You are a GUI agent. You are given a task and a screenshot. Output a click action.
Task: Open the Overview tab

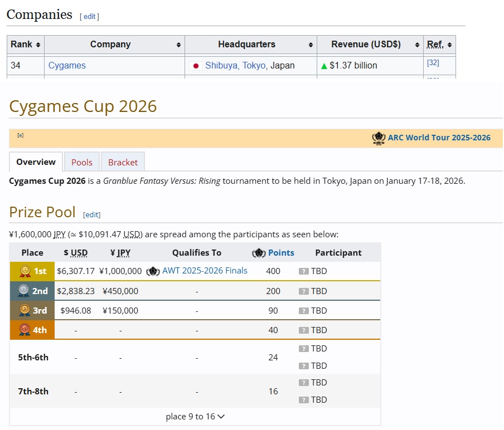click(36, 162)
